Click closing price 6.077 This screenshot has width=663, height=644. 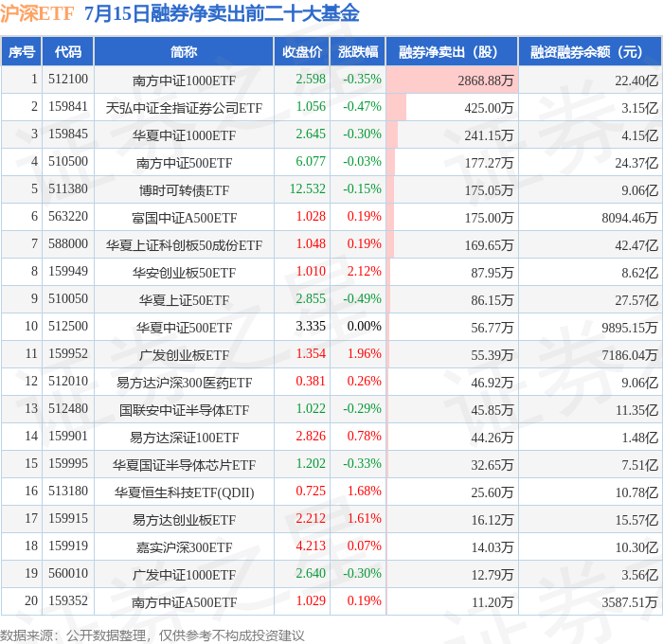[311, 162]
